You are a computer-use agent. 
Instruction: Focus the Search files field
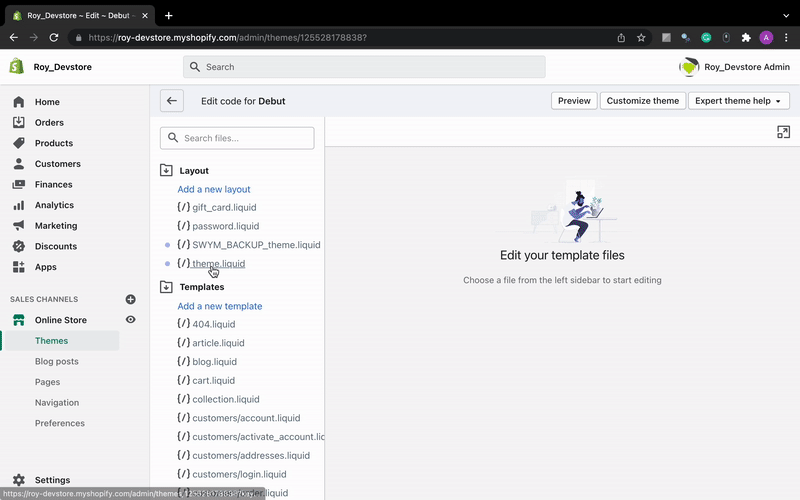point(237,138)
